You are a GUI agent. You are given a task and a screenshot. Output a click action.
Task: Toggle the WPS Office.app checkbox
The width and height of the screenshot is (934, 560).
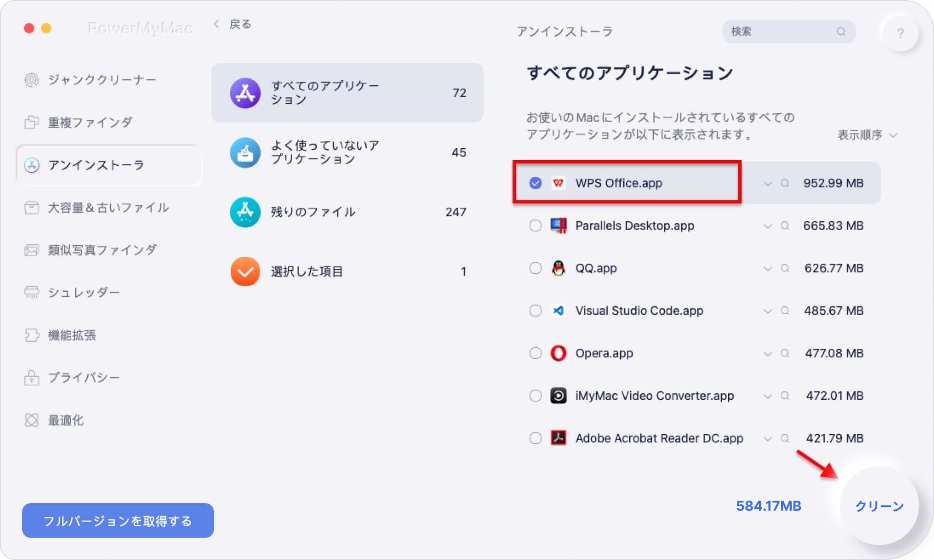coord(535,182)
